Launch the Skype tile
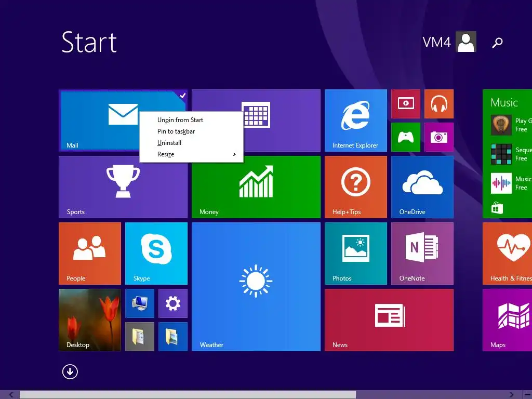532x399 pixels. pos(156,254)
